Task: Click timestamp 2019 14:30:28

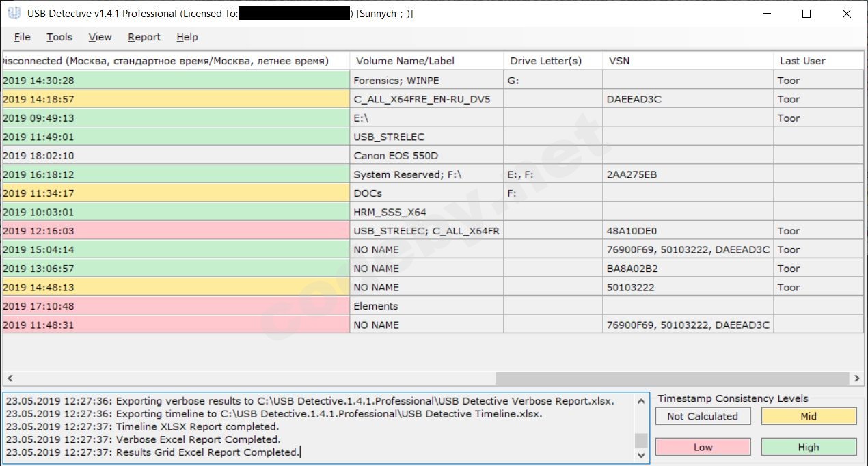Action: coord(176,80)
